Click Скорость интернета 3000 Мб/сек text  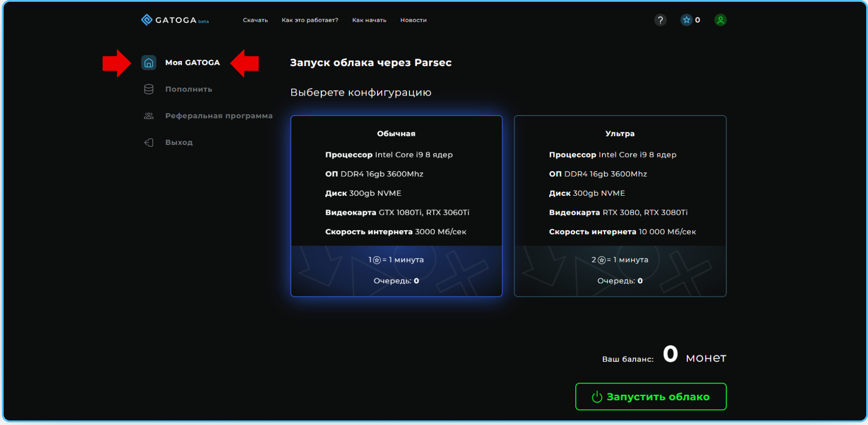396,232
